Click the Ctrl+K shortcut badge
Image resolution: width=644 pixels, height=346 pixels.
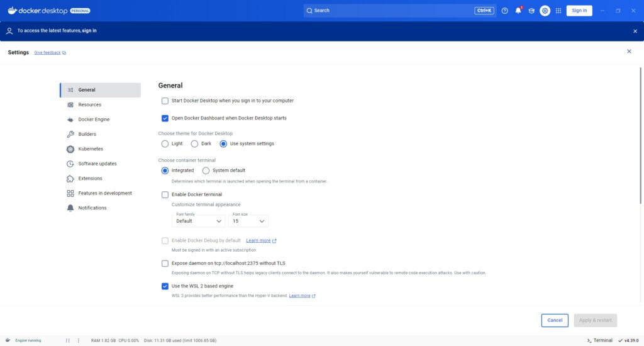(x=484, y=11)
